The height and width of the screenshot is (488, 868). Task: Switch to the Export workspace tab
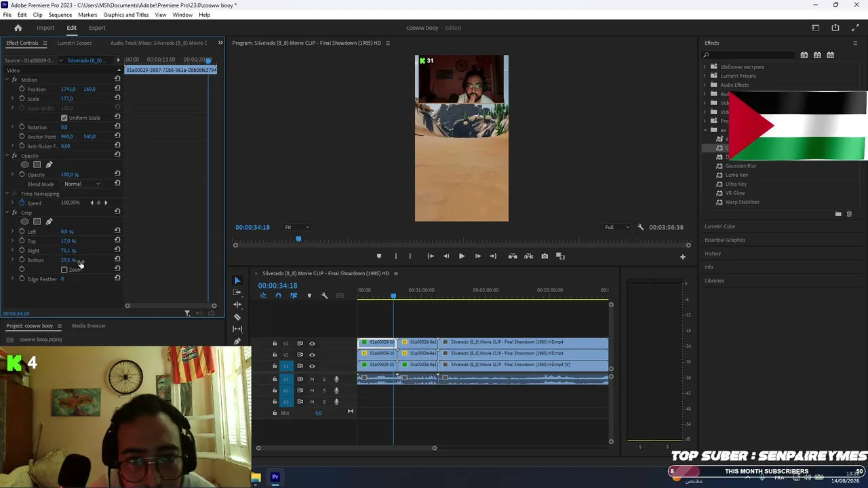[97, 28]
